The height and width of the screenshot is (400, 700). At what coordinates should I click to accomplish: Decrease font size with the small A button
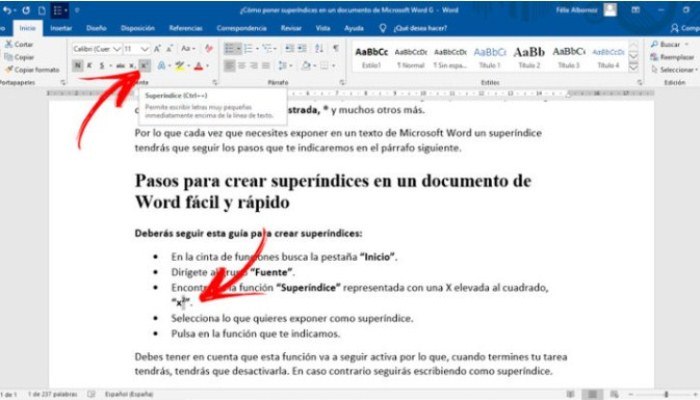point(170,49)
